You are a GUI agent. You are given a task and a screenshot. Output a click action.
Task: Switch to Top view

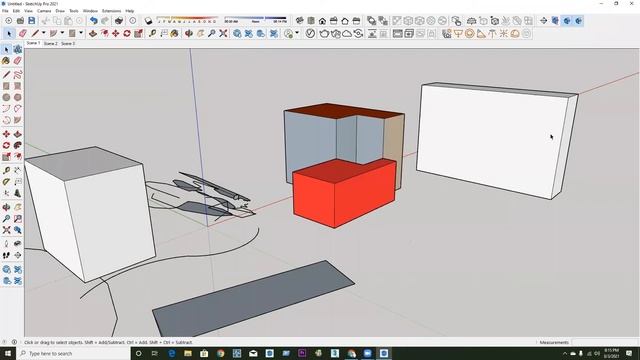click(311, 21)
